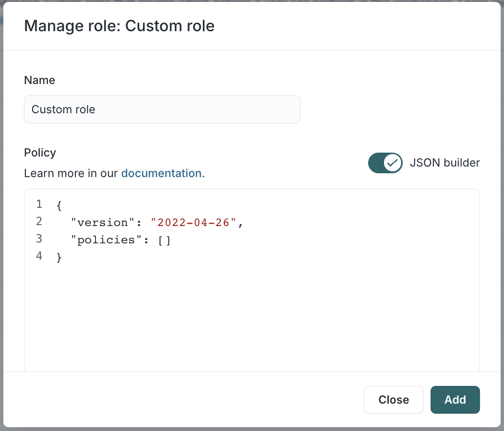Click the "version" key in JSON editor
Image resolution: width=504 pixels, height=431 pixels.
(103, 222)
